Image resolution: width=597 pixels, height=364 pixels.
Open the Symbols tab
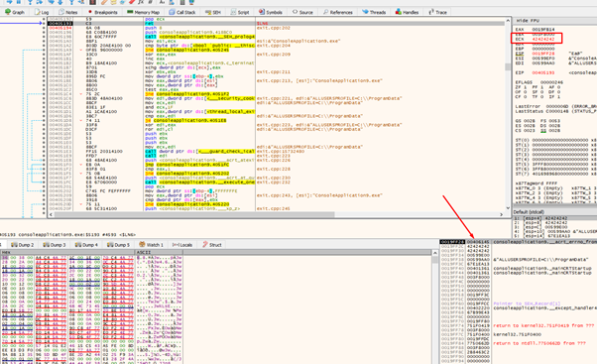pos(271,12)
